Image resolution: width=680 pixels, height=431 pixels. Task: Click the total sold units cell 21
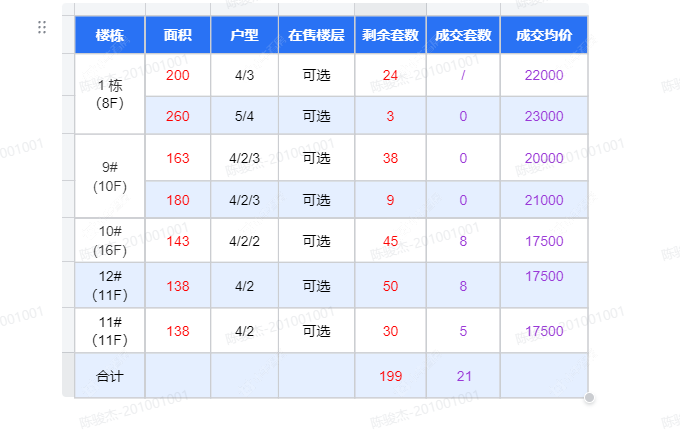click(463, 376)
